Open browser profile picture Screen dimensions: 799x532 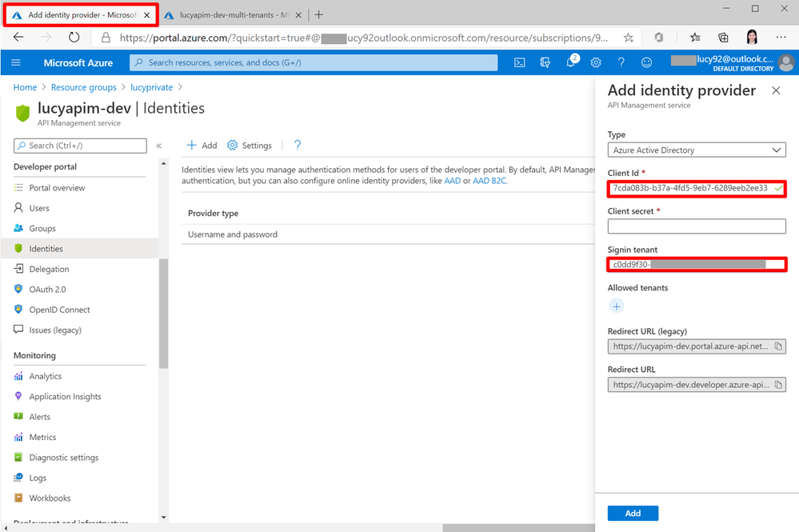pos(752,37)
